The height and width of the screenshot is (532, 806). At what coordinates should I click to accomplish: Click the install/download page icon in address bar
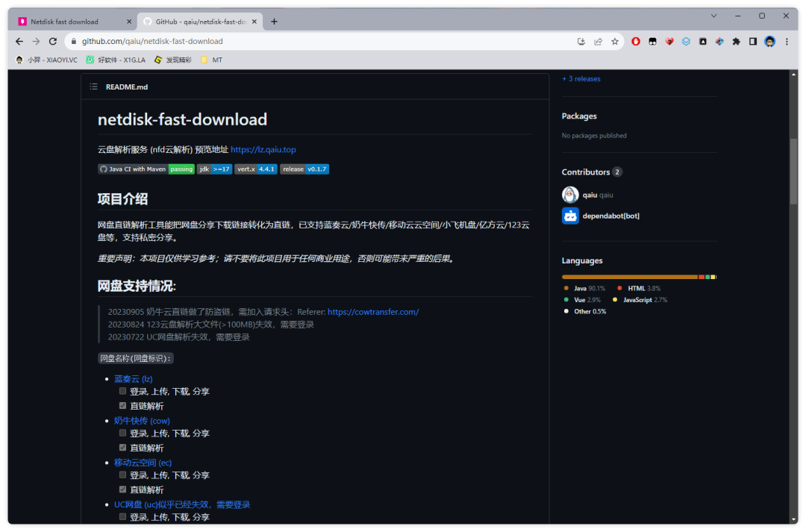pyautogui.click(x=581, y=42)
